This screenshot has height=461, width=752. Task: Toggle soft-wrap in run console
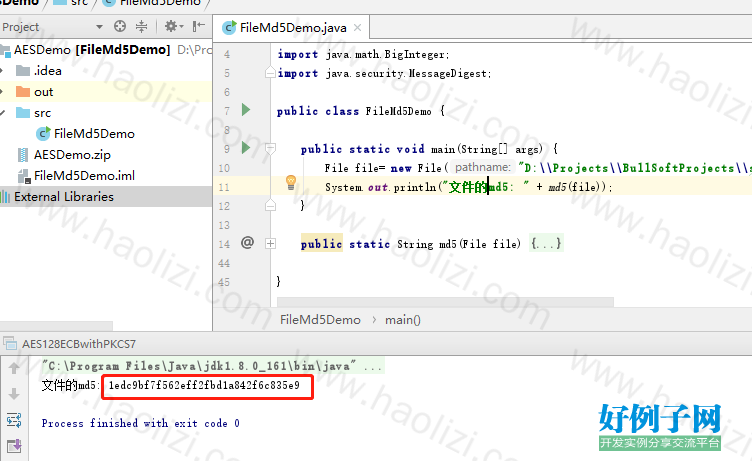[14, 420]
